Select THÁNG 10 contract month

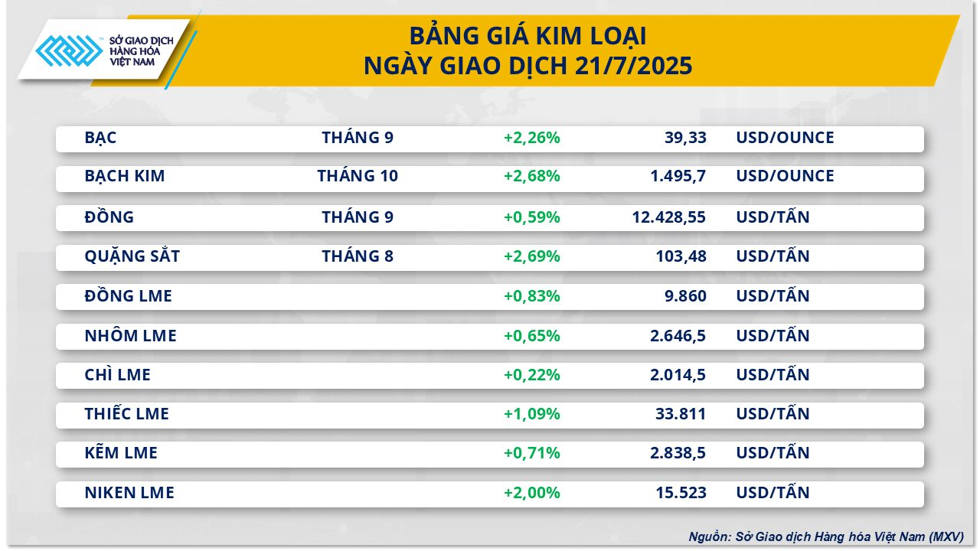[x=358, y=176]
